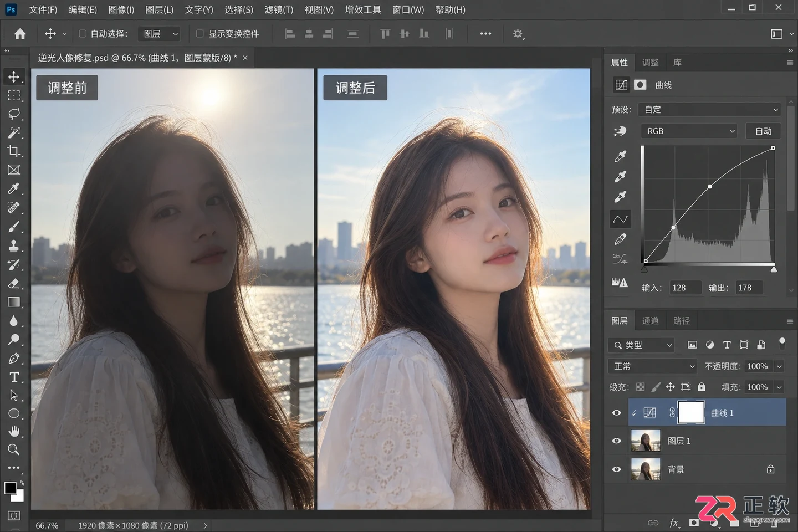Close the 逆光人像修复.psd document tab
The height and width of the screenshot is (532, 798).
tap(245, 58)
